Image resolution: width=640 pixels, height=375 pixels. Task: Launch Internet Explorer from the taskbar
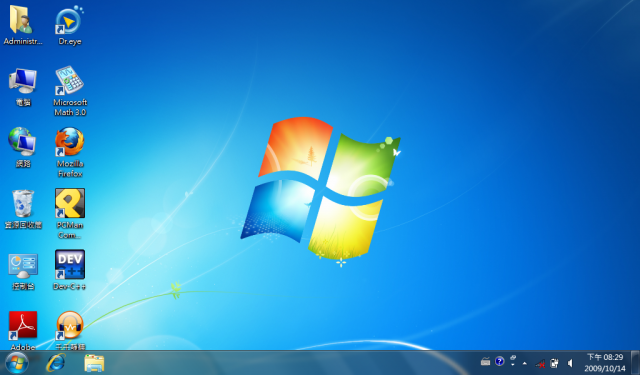pos(56,363)
